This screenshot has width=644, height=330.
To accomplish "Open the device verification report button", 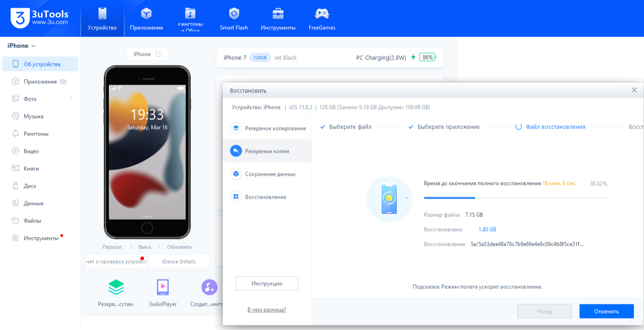I will [x=116, y=261].
